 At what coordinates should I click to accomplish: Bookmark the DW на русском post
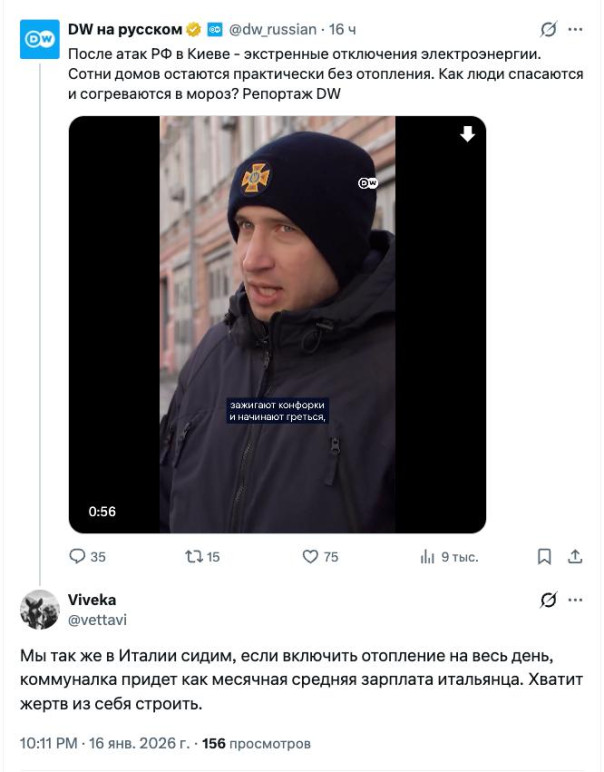(544, 557)
